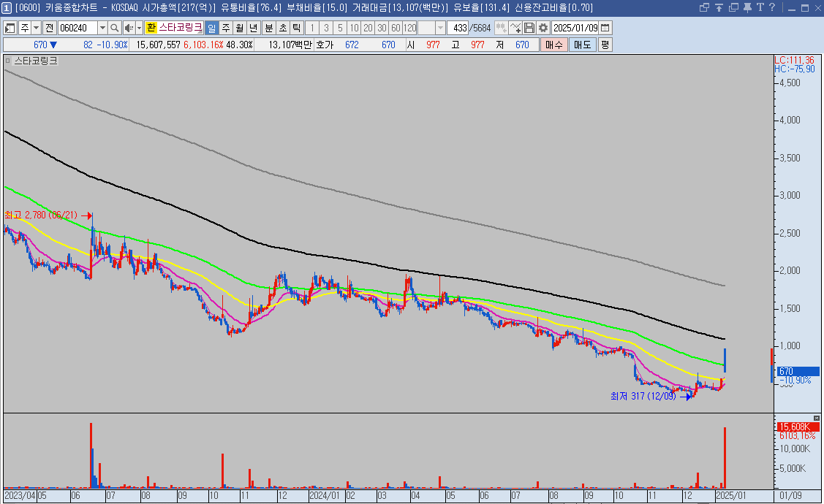Click the 매도 sell button
The width and height of the screenshot is (824, 504).
click(x=582, y=45)
